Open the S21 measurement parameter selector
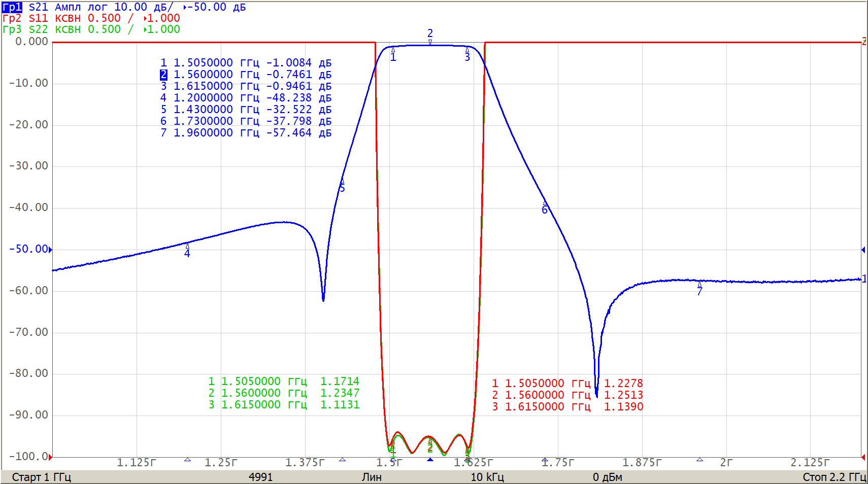The image size is (868, 484). (38, 7)
